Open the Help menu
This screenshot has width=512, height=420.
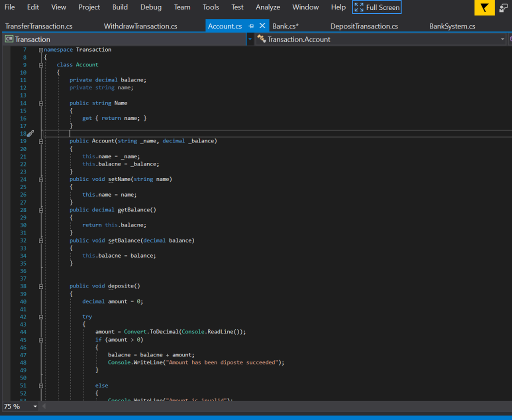click(338, 7)
